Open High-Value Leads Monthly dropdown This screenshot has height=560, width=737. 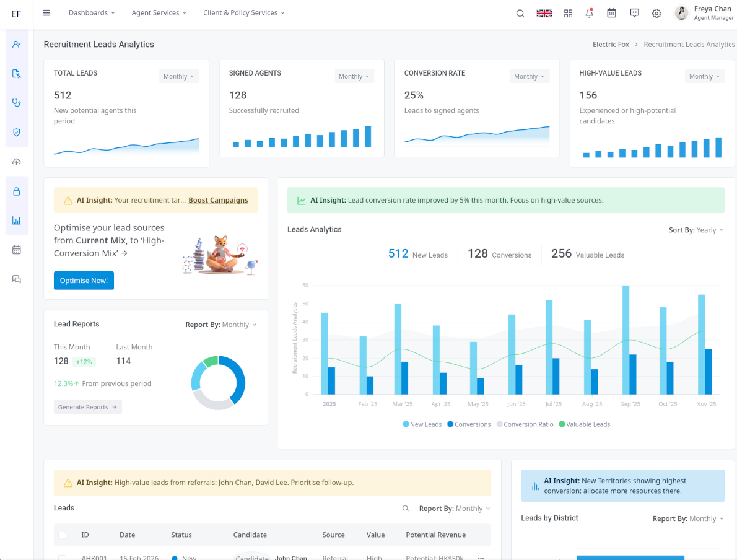(704, 76)
